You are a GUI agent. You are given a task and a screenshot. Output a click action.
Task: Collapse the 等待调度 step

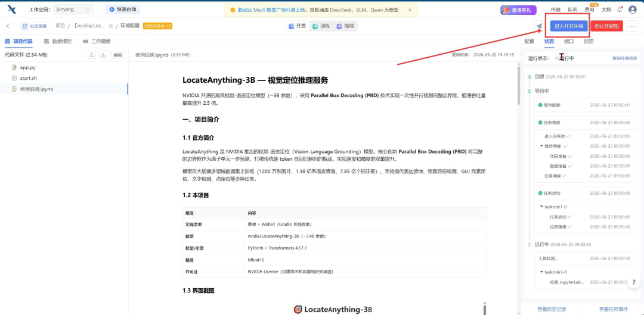click(541, 146)
